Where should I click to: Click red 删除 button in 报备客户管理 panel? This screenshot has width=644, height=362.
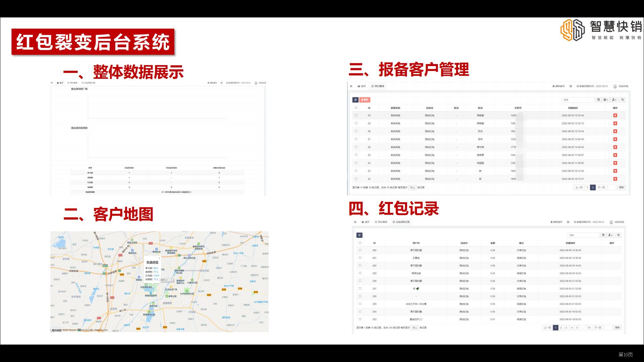tap(365, 100)
